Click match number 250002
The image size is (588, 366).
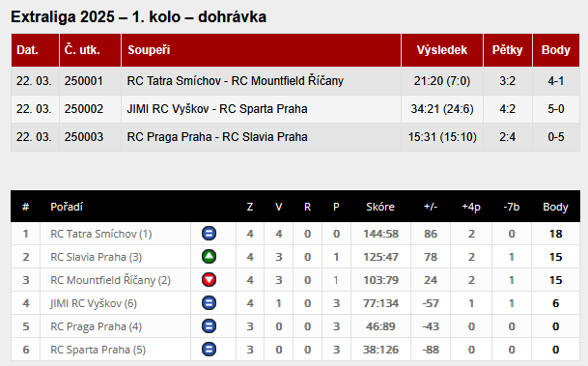tap(84, 109)
